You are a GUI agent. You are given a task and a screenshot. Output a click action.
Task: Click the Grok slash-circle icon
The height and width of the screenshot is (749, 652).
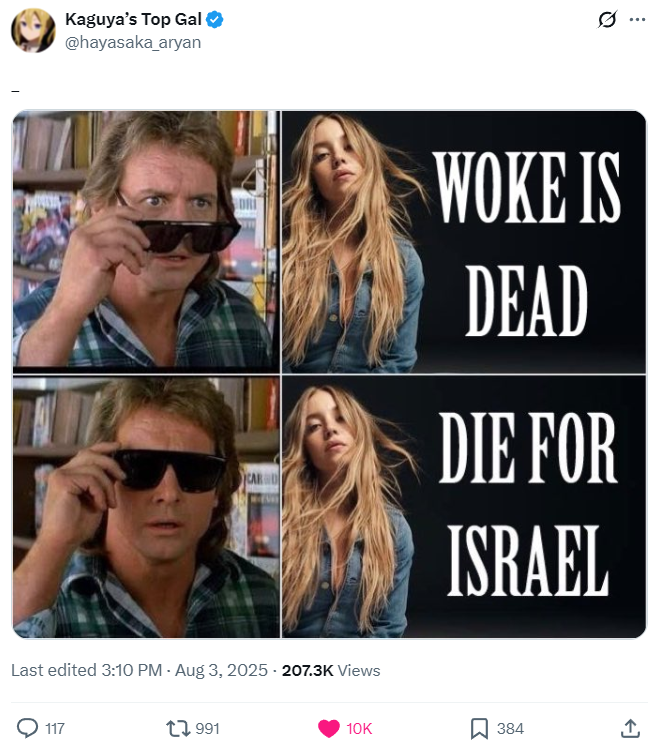607,20
